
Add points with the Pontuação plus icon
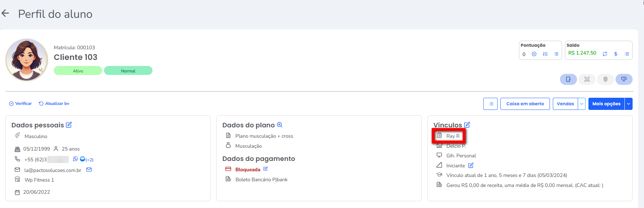[534, 54]
